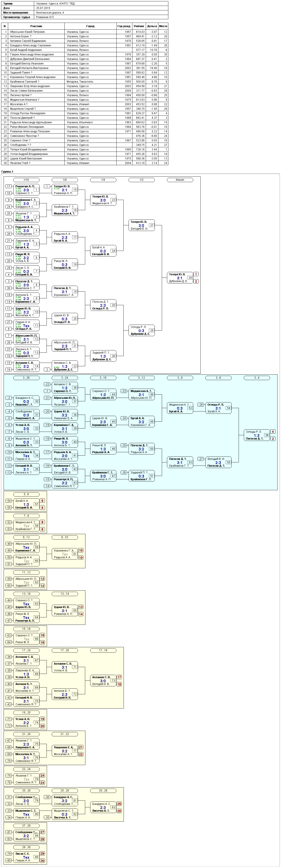Click the 'Рейтинг' column header
Image resolution: width=282 pixels, height=868 pixels.
click(139, 26)
